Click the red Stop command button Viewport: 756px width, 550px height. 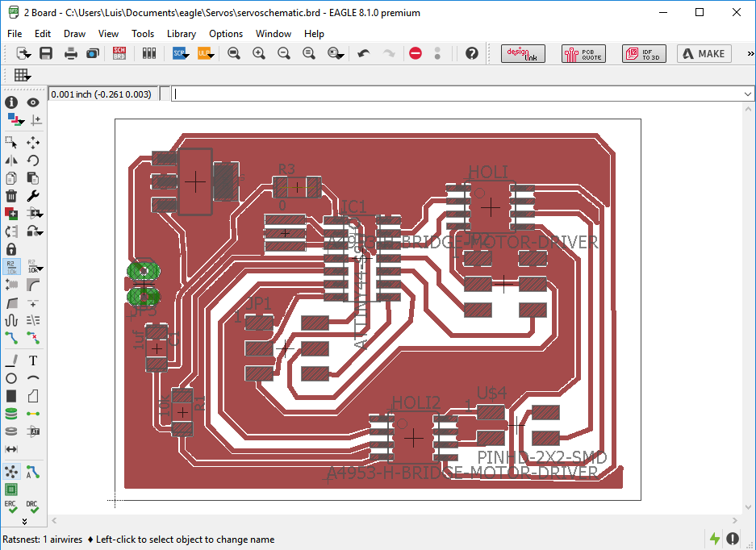(416, 53)
